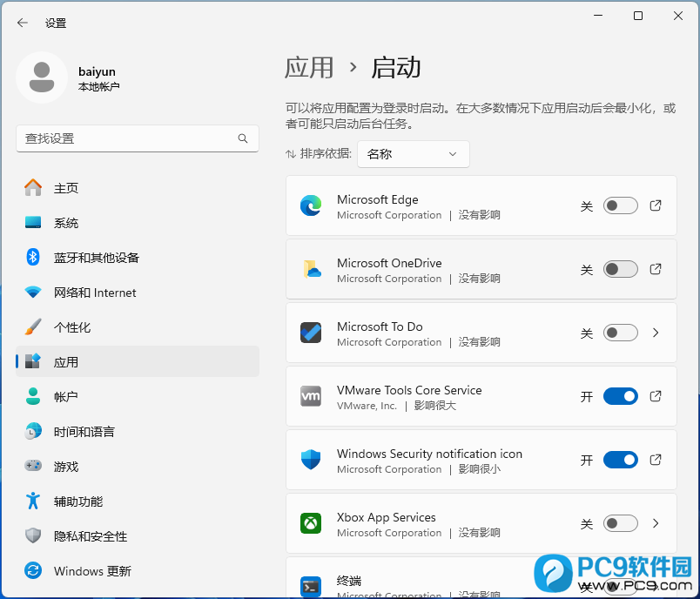Screen dimensions: 700x599
Task: Click the 个性化 paintbrush icon
Action: point(33,326)
